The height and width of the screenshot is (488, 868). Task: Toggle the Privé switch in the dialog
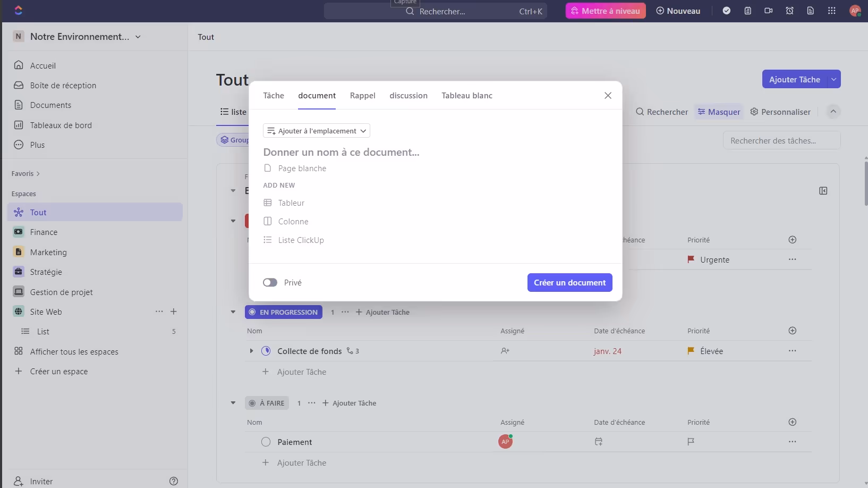[x=270, y=282]
